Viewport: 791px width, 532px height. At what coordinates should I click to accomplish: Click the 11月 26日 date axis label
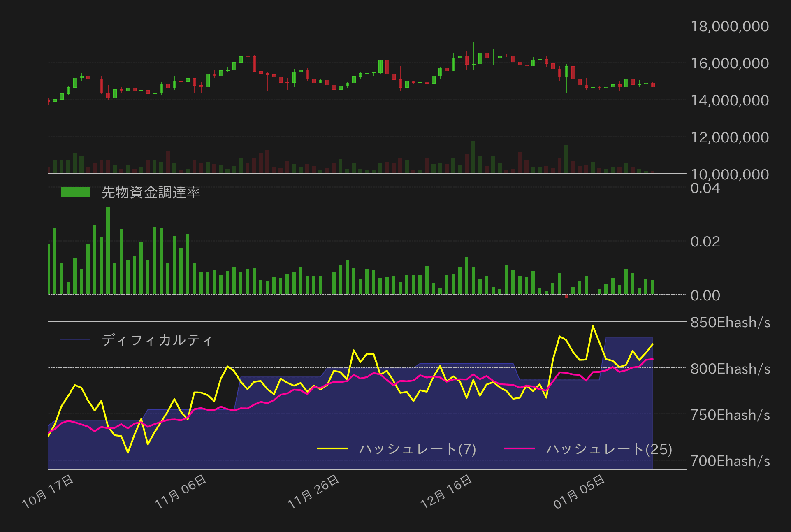[313, 491]
